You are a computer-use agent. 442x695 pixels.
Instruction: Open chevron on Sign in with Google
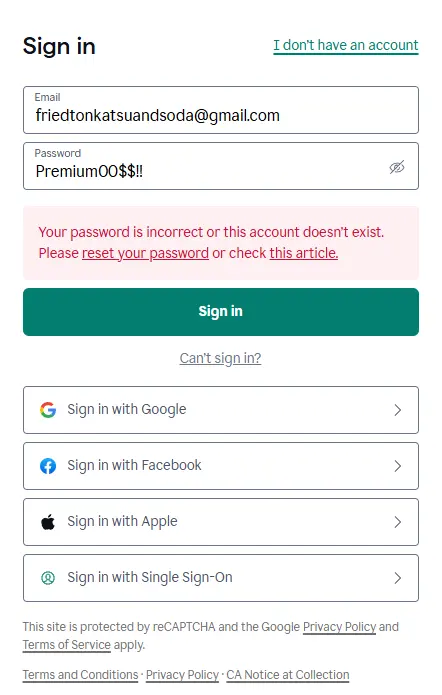(398, 410)
